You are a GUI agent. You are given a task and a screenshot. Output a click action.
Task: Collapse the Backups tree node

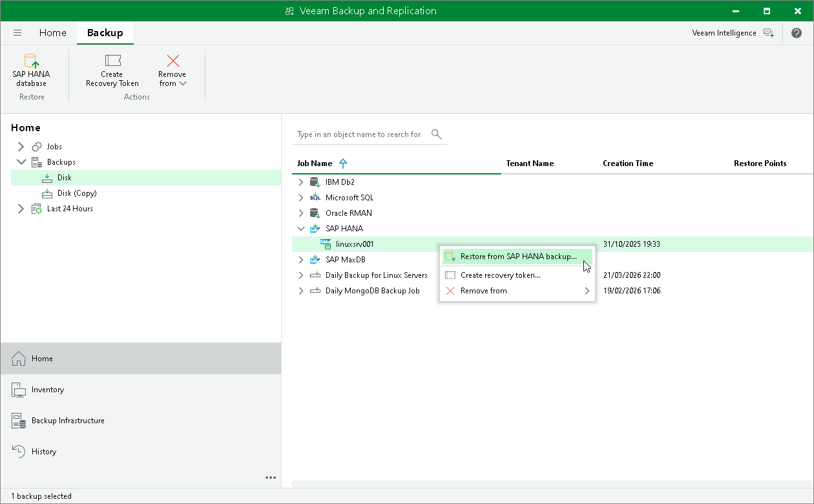pyautogui.click(x=21, y=162)
